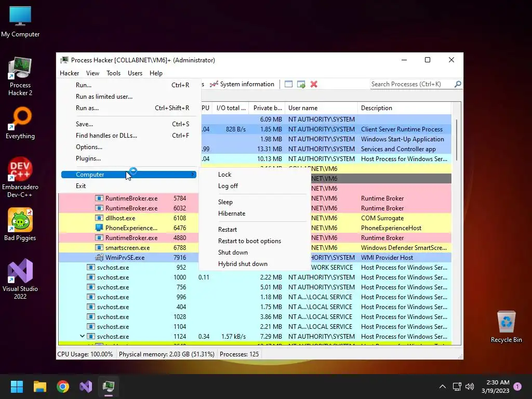532x399 pixels.
Task: Click WmiPrvSE.exe process icon
Action: click(99, 258)
